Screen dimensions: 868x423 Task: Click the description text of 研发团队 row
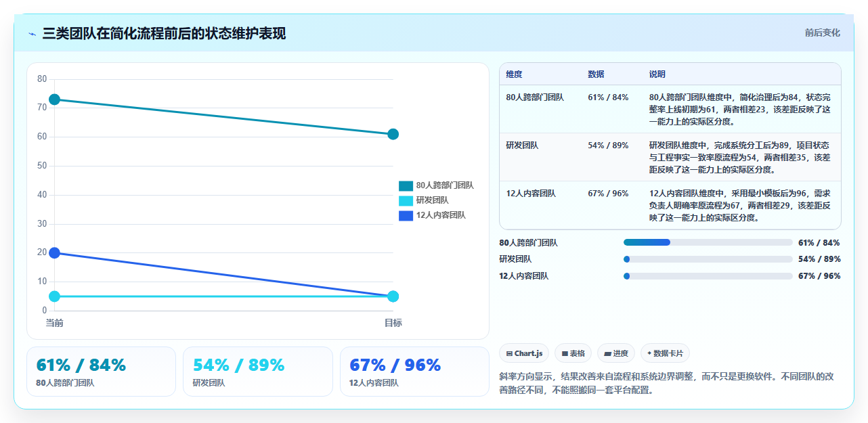pyautogui.click(x=740, y=158)
